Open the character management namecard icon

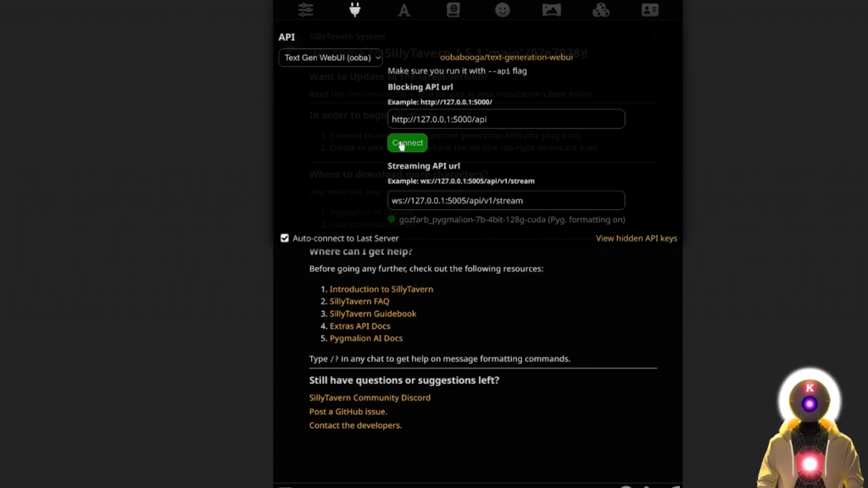click(650, 10)
